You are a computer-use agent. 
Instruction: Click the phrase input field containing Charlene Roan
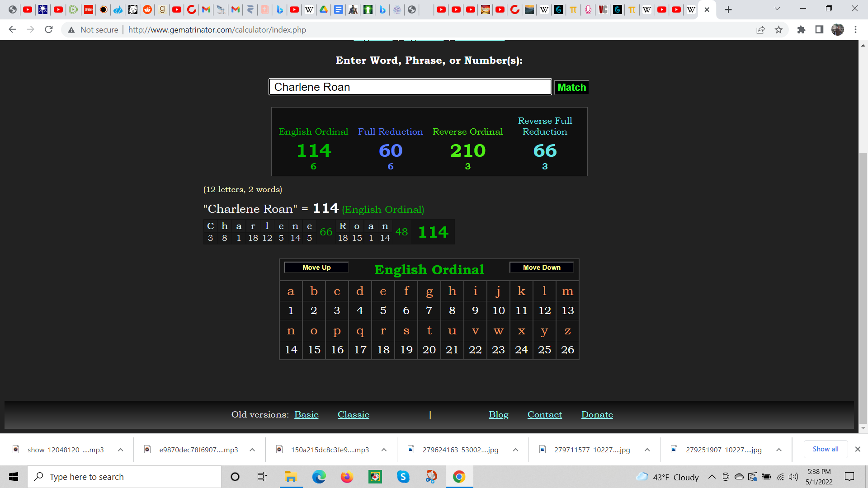coord(410,87)
